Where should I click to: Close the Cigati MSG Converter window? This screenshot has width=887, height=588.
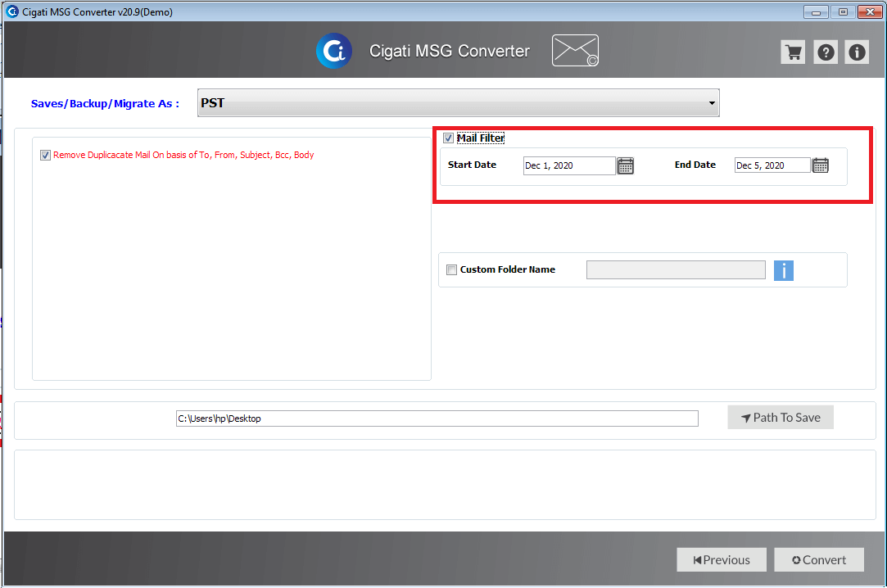[x=870, y=11]
